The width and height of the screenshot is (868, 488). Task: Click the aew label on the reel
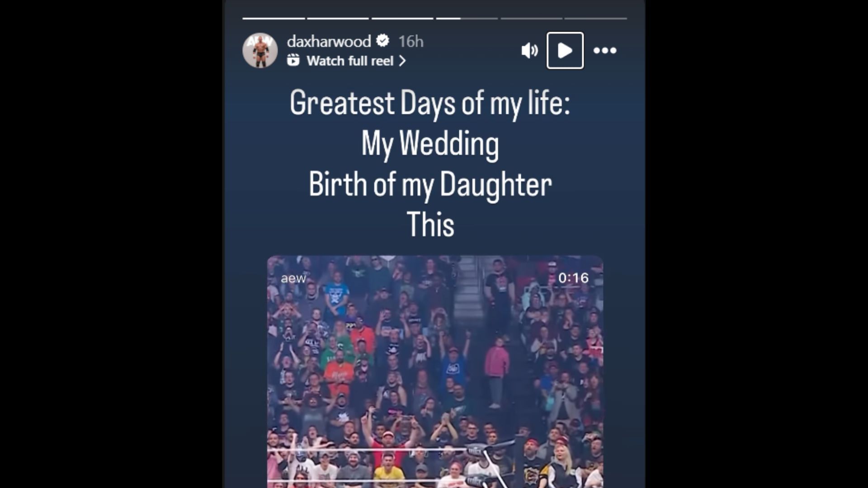293,278
